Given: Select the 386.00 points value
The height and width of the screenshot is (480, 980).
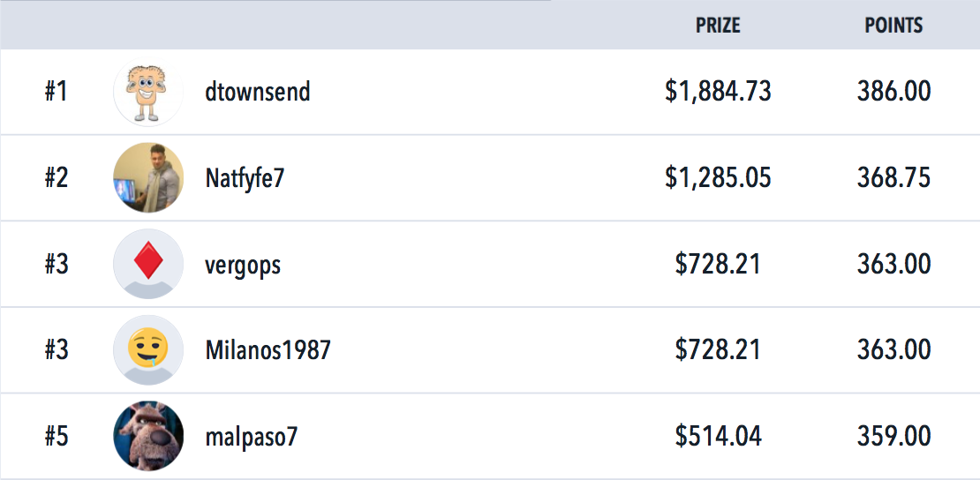Looking at the screenshot, I should coord(893,92).
